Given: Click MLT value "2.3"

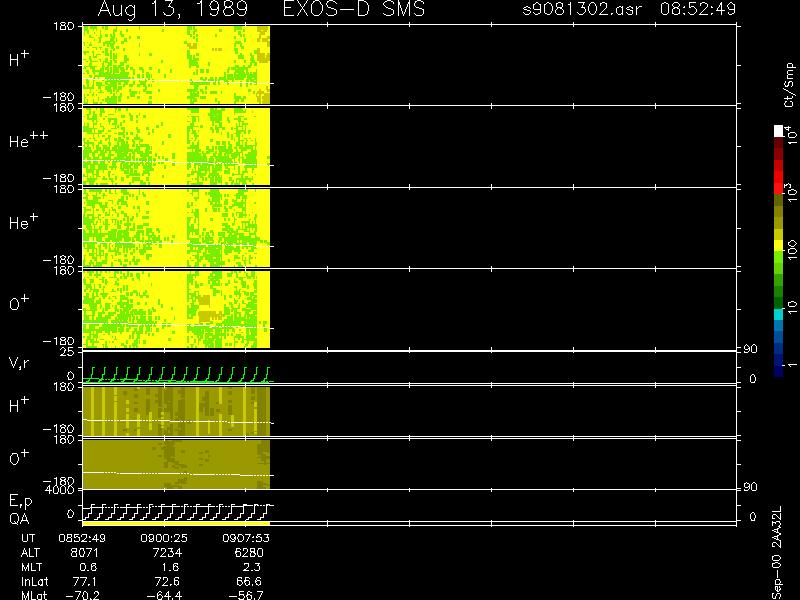Looking at the screenshot, I should pos(252,567).
